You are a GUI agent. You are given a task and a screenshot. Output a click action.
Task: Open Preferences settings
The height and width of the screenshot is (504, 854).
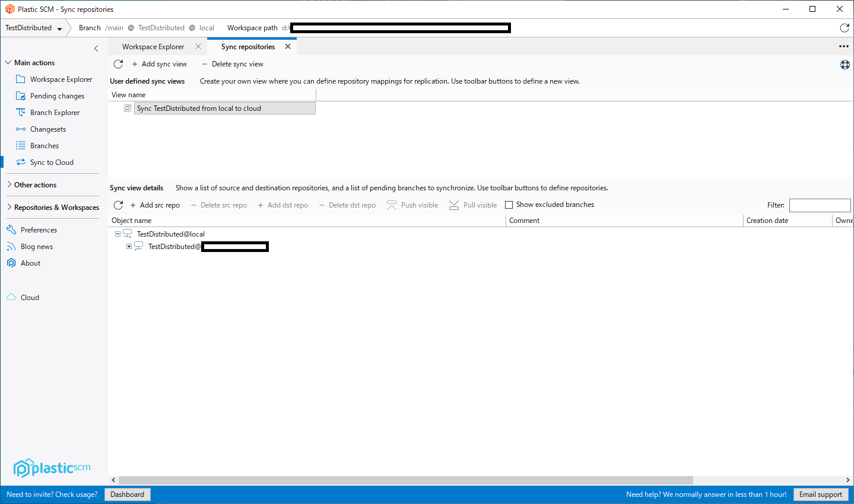coord(32,230)
